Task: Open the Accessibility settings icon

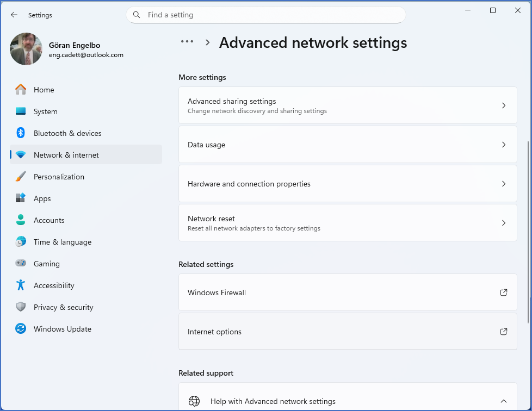Action: click(x=20, y=285)
